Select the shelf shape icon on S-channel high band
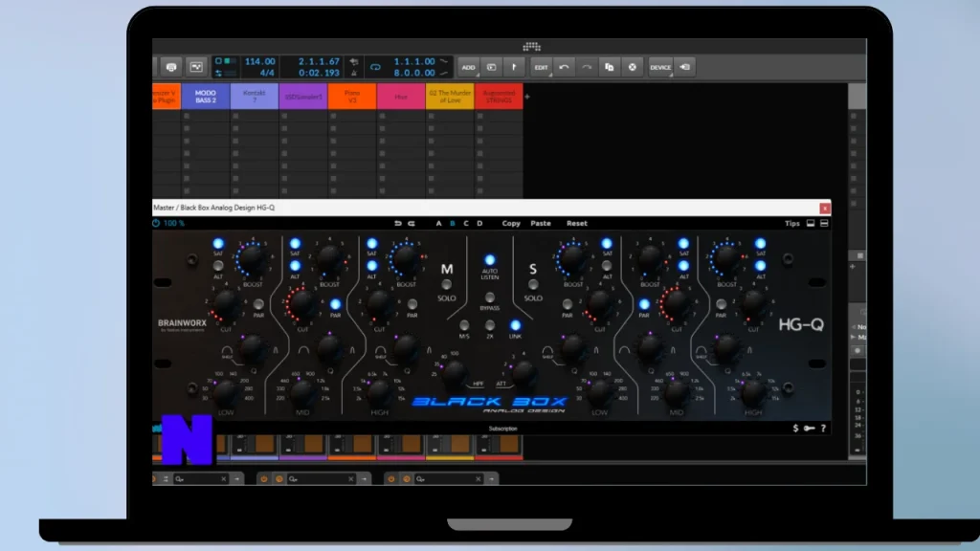This screenshot has width=980, height=551. [702, 352]
